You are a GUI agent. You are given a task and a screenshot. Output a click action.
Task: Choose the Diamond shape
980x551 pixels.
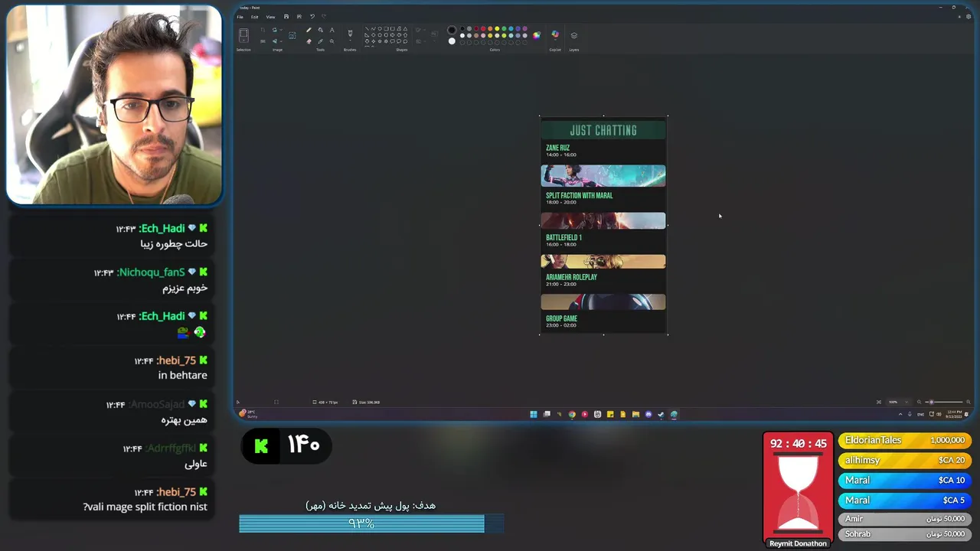(x=374, y=35)
